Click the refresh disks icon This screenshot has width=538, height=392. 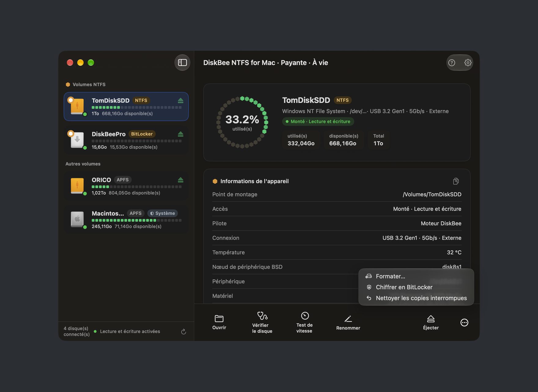(183, 331)
